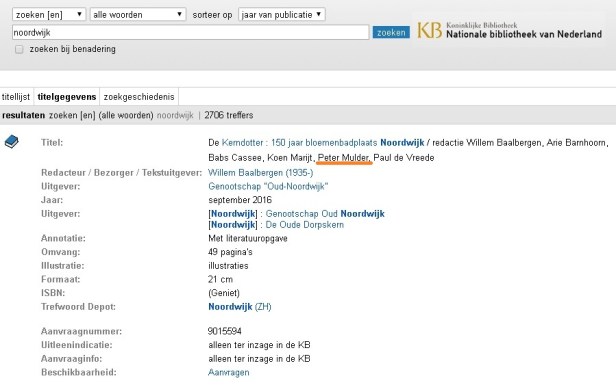This screenshot has width=616, height=385.
Task: Click 'alleen ter inzage in de KB' beside Uitleenindicatie
Action: pyautogui.click(x=259, y=345)
